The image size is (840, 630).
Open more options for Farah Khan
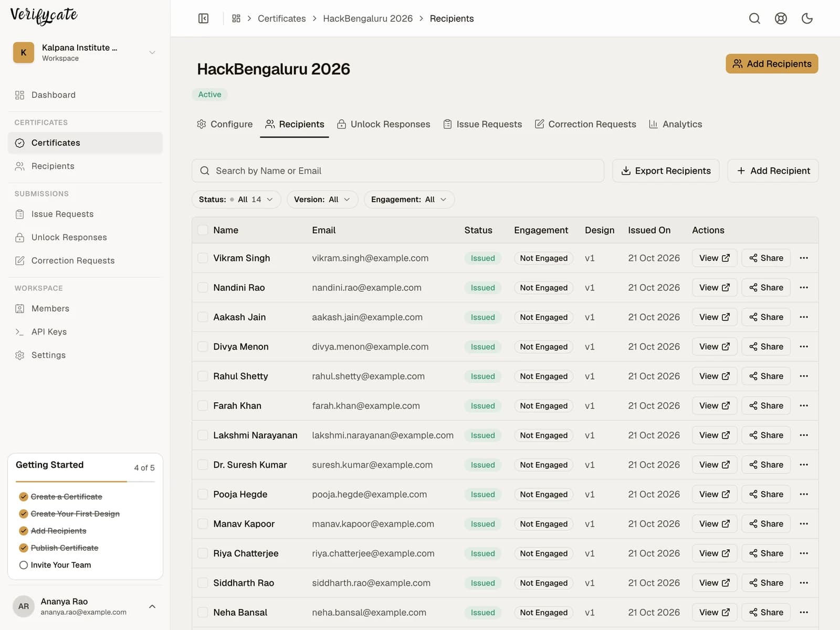[x=804, y=406]
